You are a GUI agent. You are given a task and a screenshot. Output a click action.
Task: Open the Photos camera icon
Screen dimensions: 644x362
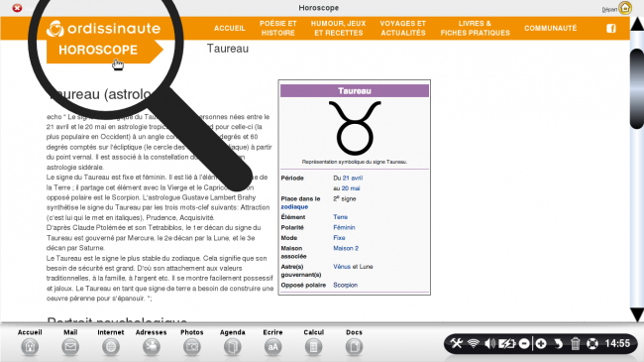click(x=192, y=347)
